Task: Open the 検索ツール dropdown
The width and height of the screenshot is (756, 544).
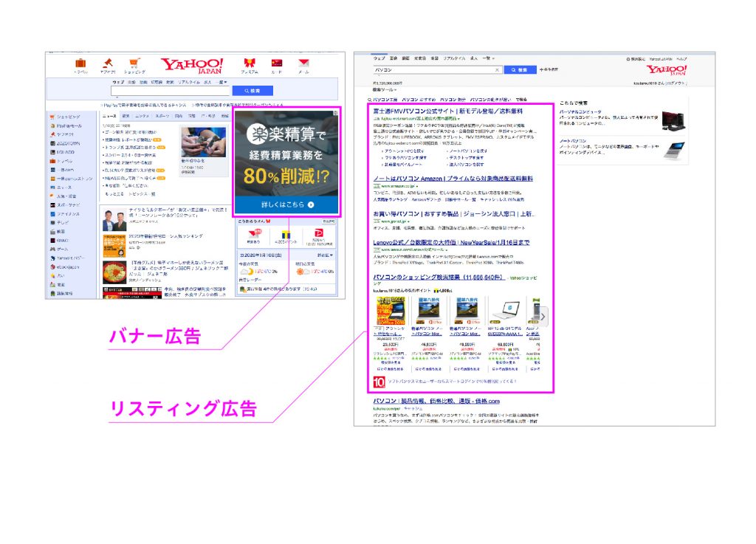Action: 384,90
